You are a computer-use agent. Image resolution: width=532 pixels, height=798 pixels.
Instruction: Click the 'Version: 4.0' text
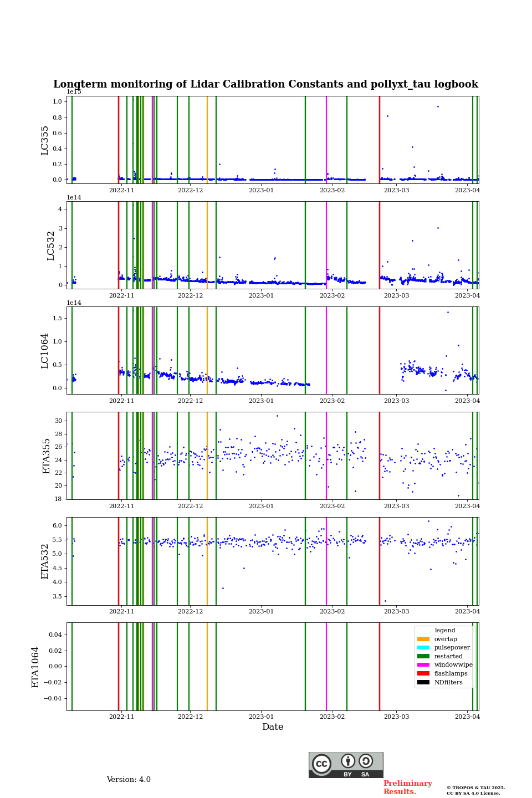pos(129,780)
